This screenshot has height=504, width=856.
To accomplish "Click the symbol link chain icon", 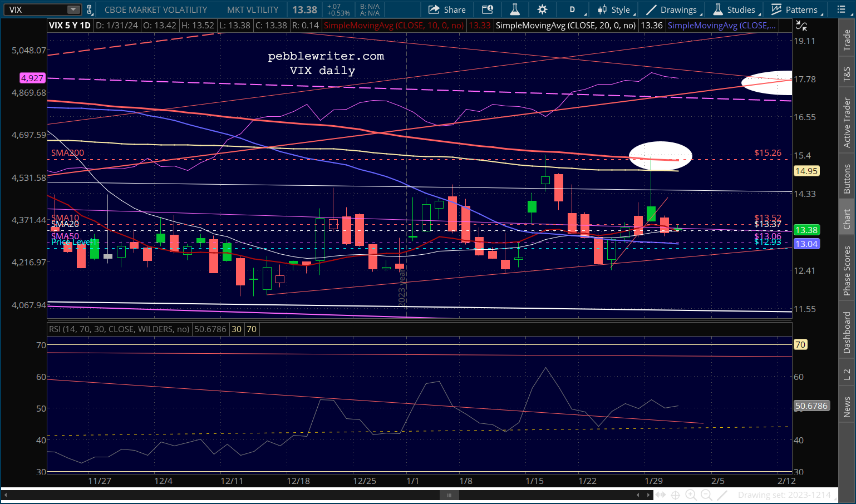I will click(x=89, y=9).
